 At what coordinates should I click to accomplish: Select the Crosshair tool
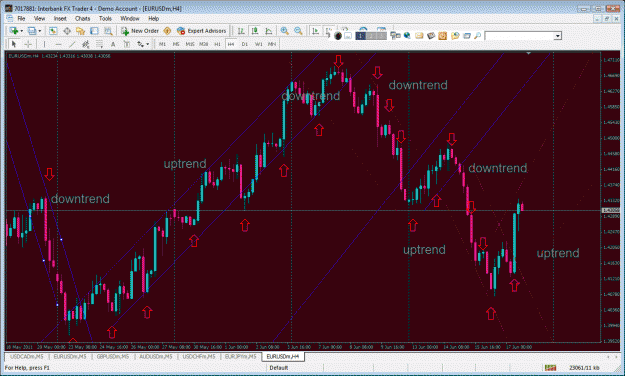[28, 44]
